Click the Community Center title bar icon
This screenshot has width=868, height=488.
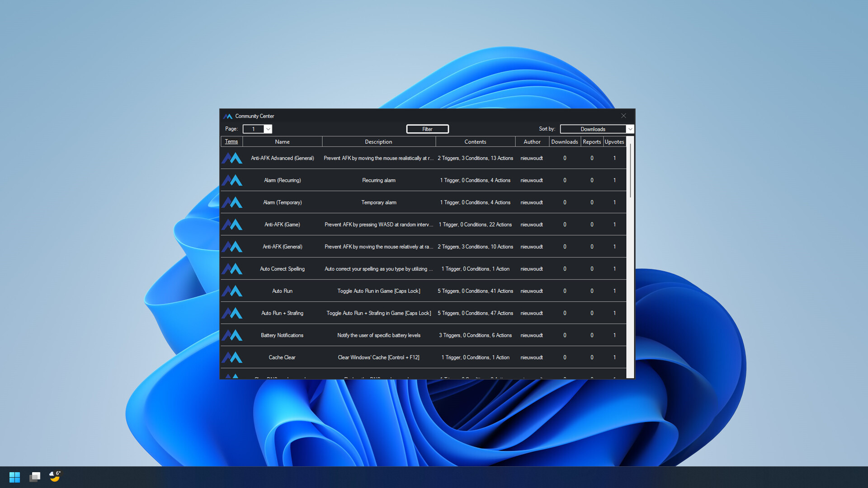tap(228, 116)
